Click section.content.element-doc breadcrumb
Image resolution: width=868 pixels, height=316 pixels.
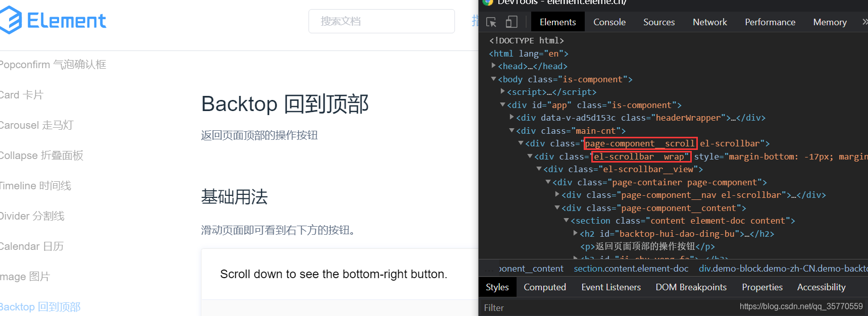click(x=631, y=269)
